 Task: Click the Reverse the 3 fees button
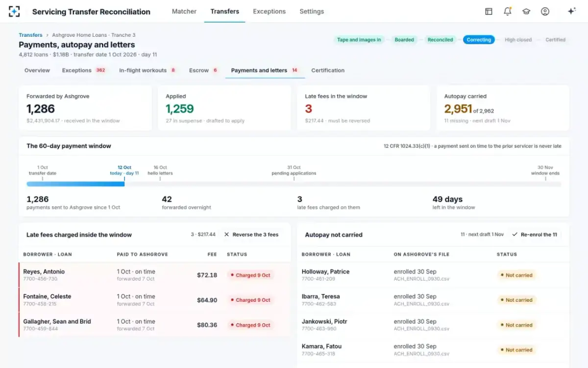251,235
